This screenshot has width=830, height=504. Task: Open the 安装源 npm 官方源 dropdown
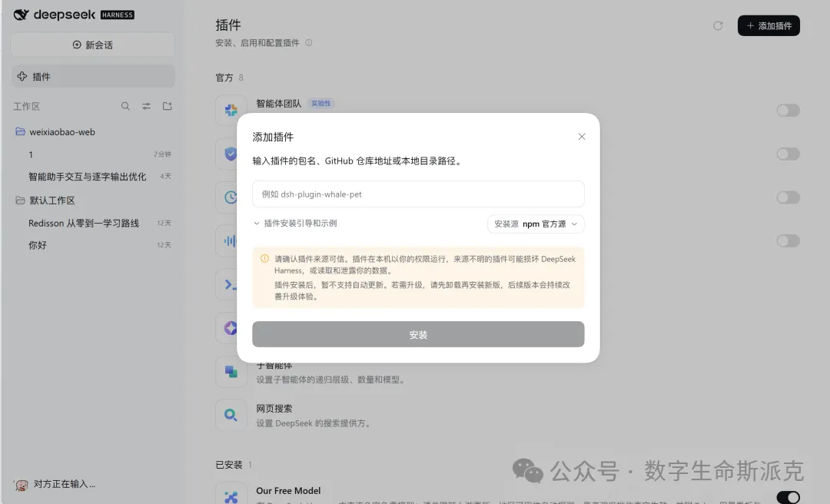click(x=536, y=224)
